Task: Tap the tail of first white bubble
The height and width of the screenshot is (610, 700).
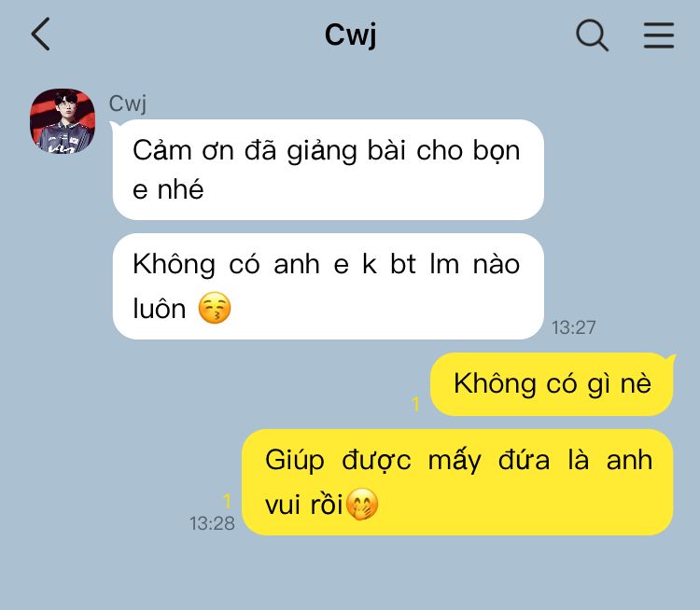Action: pyautogui.click(x=114, y=127)
